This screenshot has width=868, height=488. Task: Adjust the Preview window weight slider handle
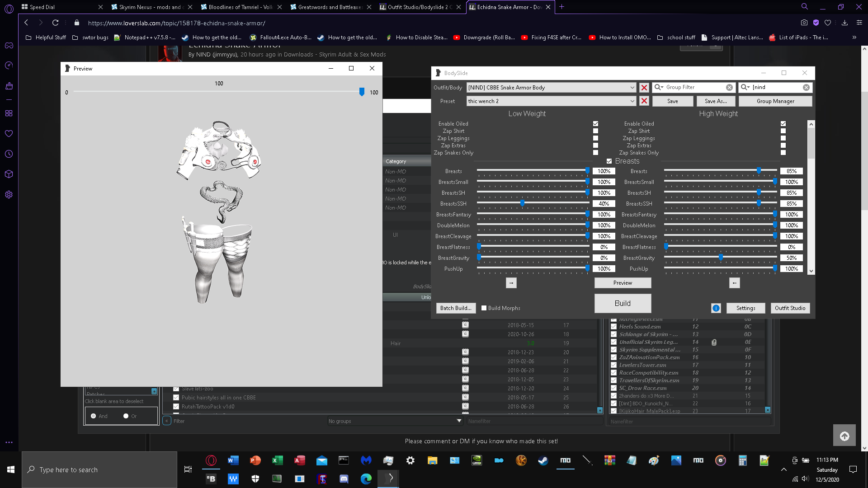362,92
